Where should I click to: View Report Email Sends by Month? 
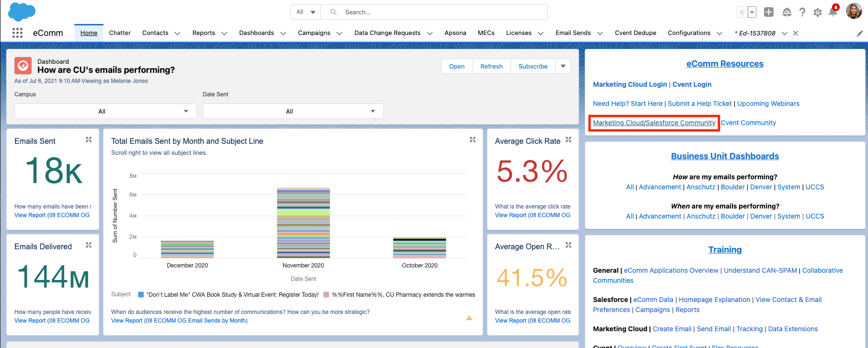coord(179,321)
